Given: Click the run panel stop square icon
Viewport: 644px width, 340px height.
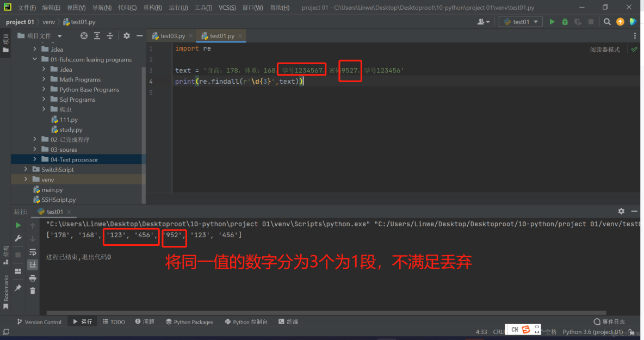Looking at the screenshot, I should point(18,255).
